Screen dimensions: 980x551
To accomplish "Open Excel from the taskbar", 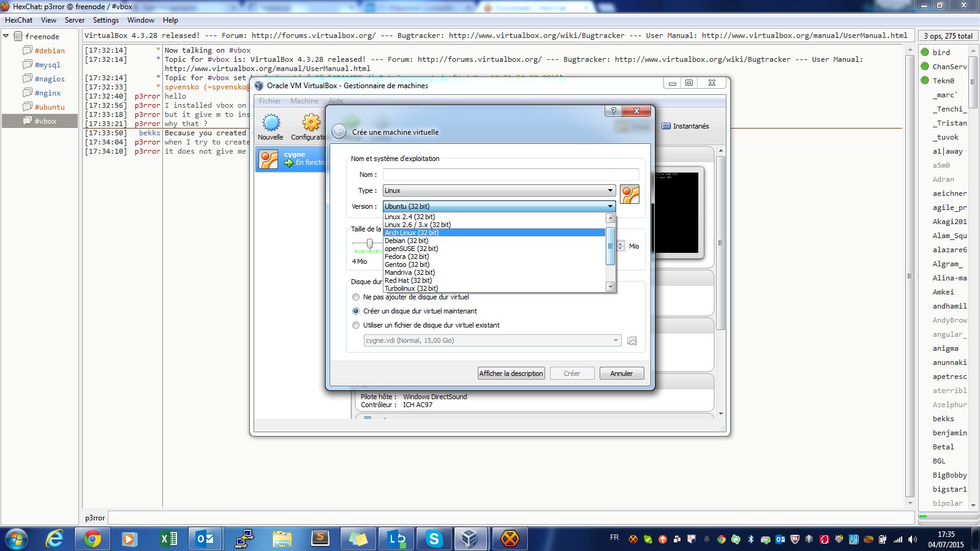I will coord(168,539).
